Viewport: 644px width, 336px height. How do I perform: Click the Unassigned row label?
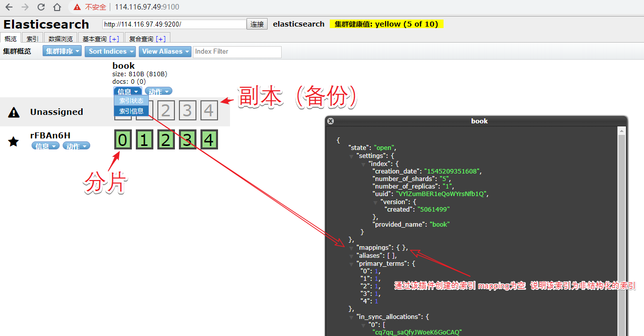57,112
